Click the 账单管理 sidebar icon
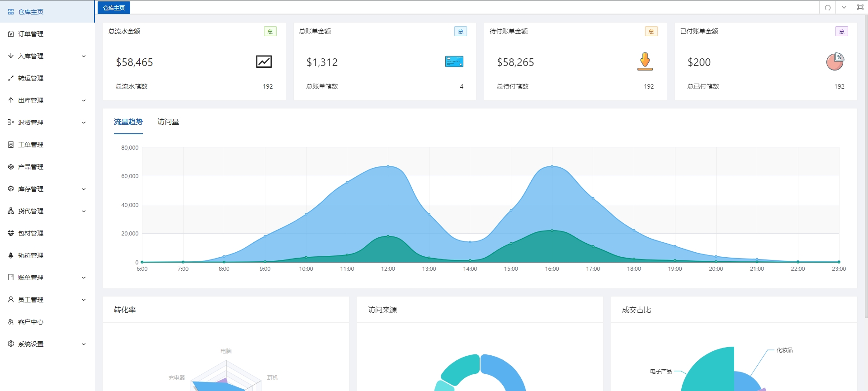 tap(11, 278)
